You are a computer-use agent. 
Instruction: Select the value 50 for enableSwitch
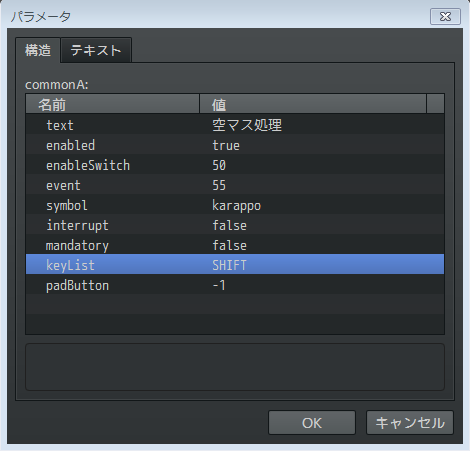tap(322, 165)
